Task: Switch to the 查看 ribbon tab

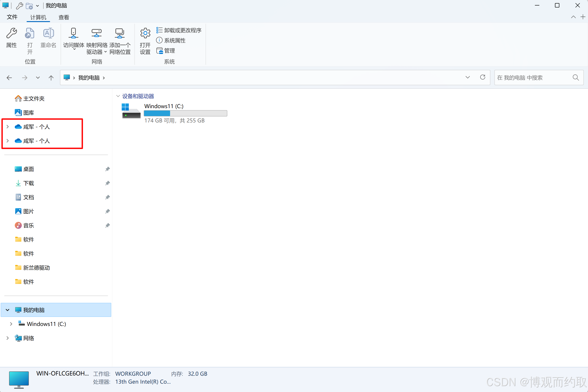Action: click(63, 17)
